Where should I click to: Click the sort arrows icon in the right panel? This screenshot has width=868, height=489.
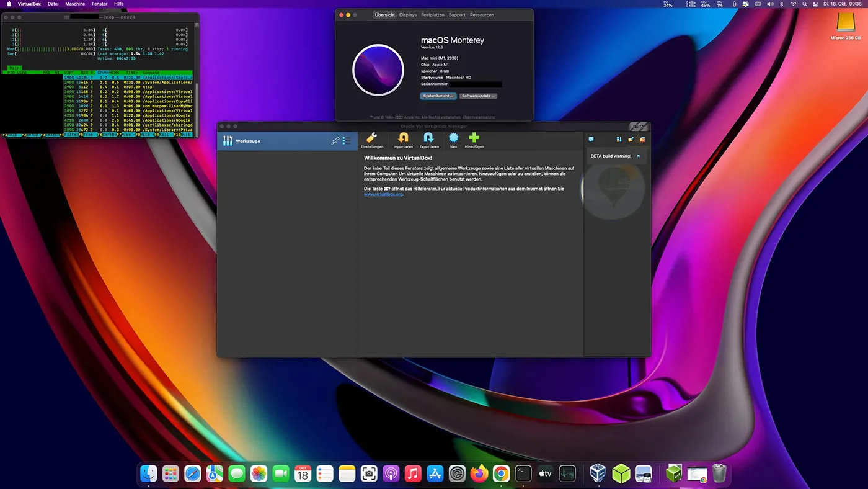(619, 140)
